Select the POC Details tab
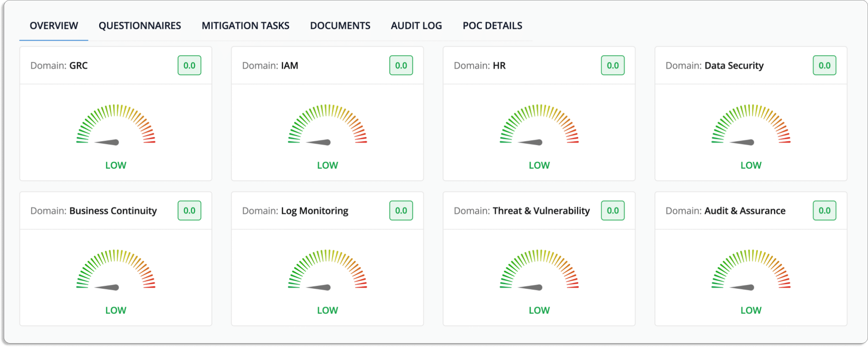This screenshot has height=347, width=868. 492,26
